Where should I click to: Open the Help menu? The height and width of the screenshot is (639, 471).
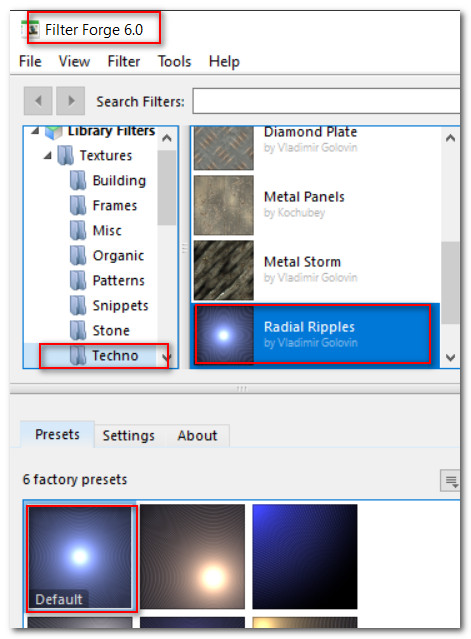224,62
